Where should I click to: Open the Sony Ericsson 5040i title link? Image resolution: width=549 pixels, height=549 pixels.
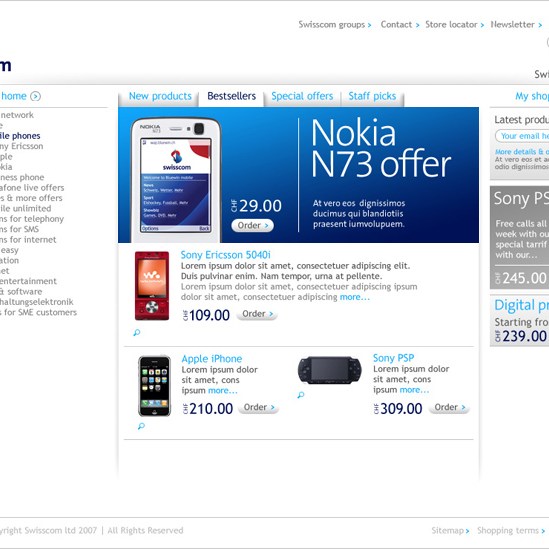[x=225, y=255]
